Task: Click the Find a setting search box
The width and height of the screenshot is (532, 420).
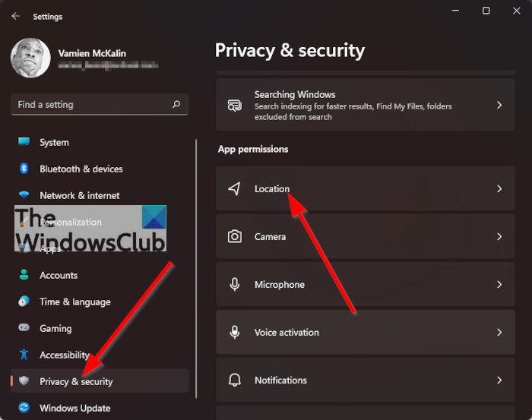Action: (x=91, y=104)
